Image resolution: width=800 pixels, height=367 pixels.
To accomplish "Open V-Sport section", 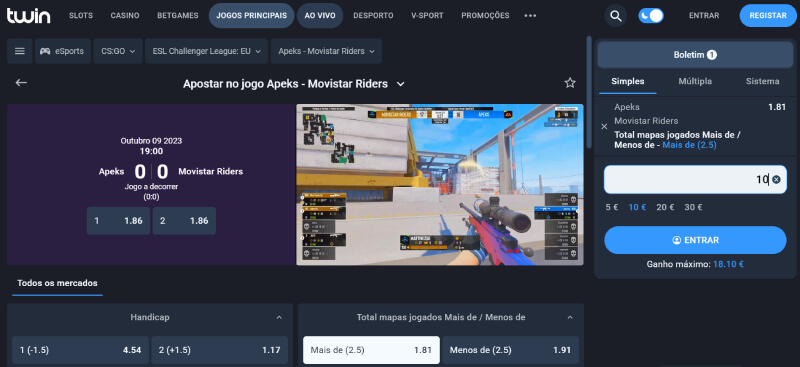I will [428, 16].
